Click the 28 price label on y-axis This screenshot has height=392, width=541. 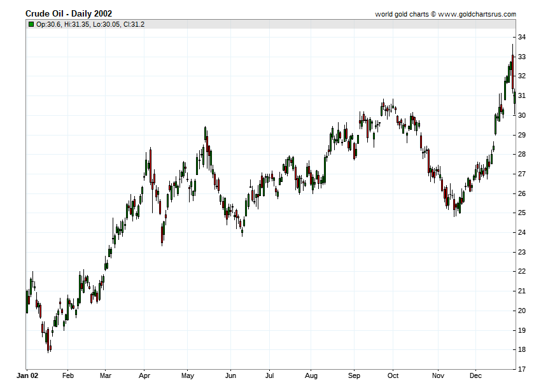pyautogui.click(x=522, y=154)
